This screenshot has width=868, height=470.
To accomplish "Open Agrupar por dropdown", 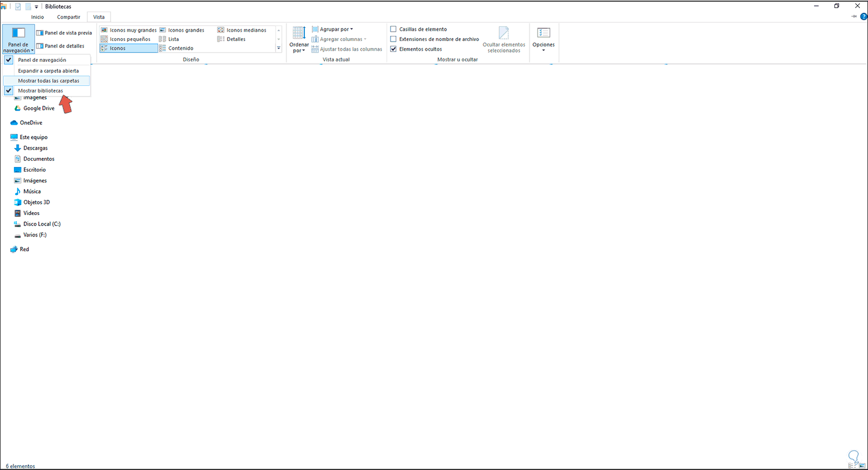I will tap(332, 29).
